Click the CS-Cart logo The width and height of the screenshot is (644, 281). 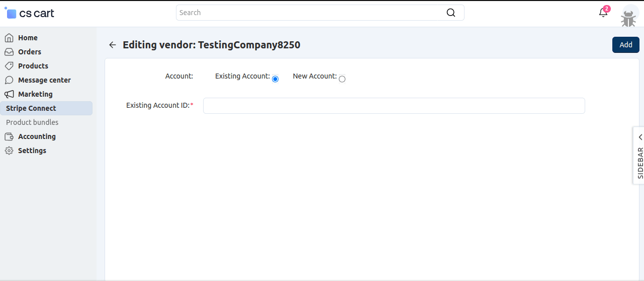coord(30,13)
